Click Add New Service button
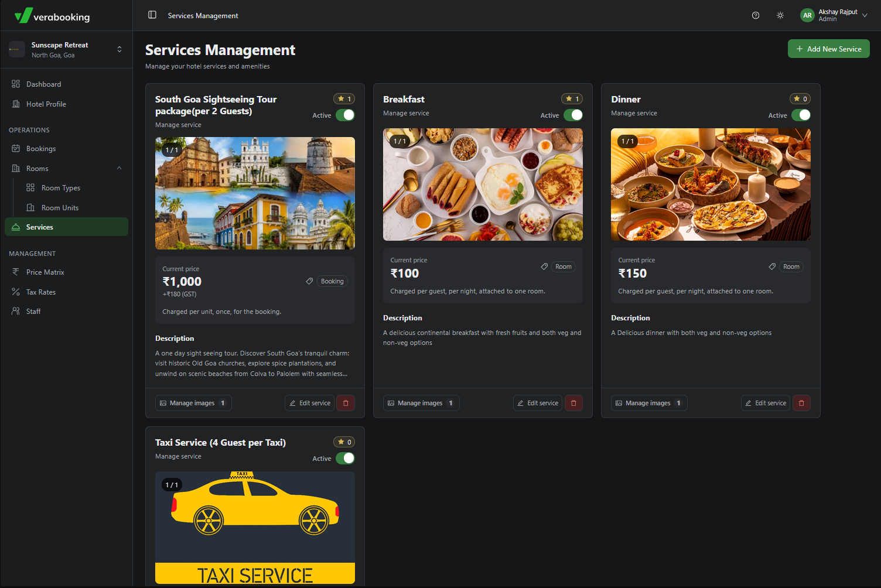This screenshot has width=881, height=588. [x=828, y=49]
